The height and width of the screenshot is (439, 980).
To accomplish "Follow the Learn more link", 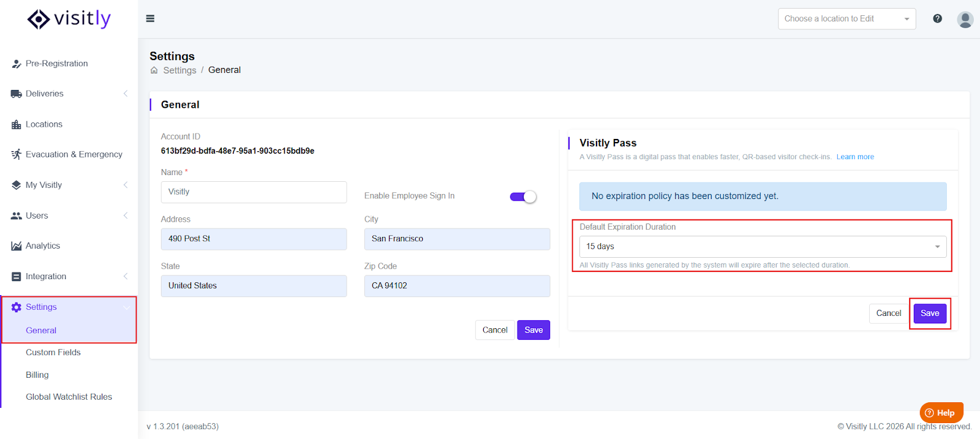I will coord(855,157).
